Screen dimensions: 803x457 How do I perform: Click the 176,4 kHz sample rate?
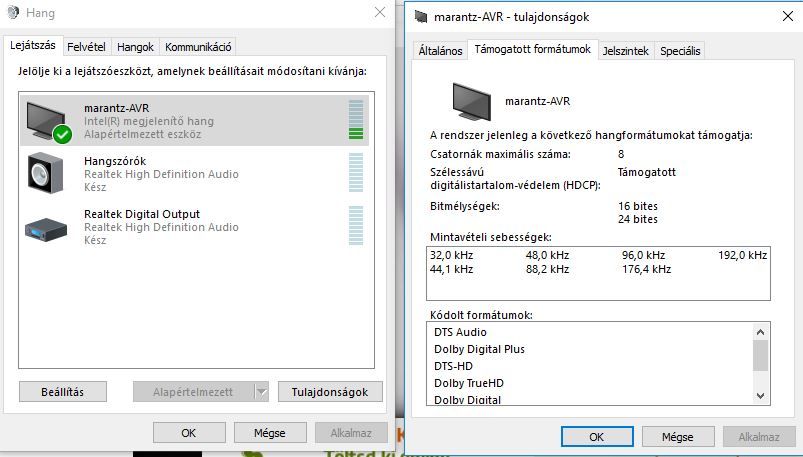click(647, 269)
